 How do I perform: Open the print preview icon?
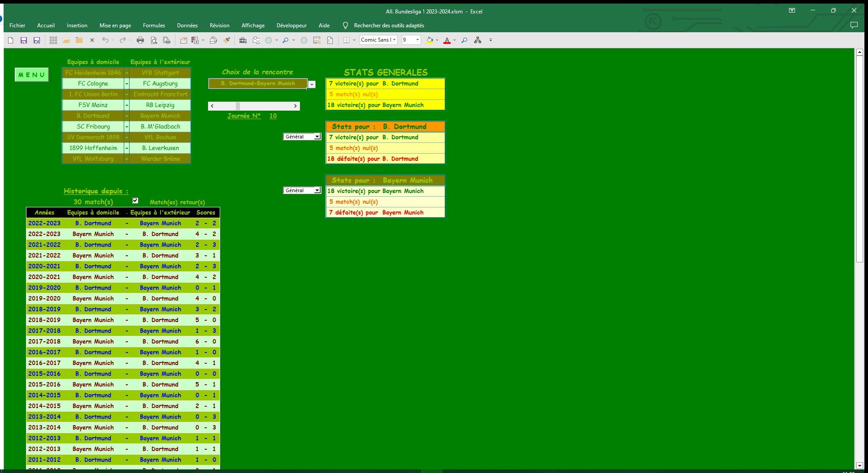(x=154, y=40)
